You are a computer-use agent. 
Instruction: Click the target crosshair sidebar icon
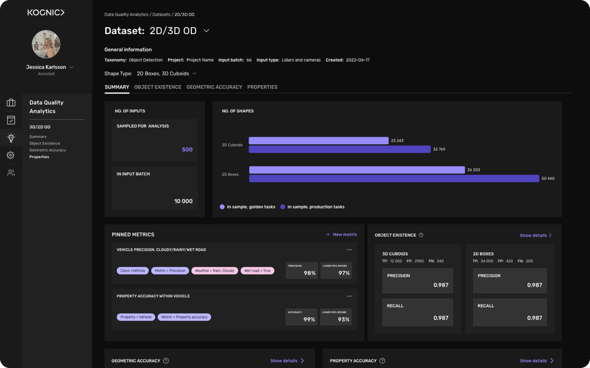(x=11, y=155)
